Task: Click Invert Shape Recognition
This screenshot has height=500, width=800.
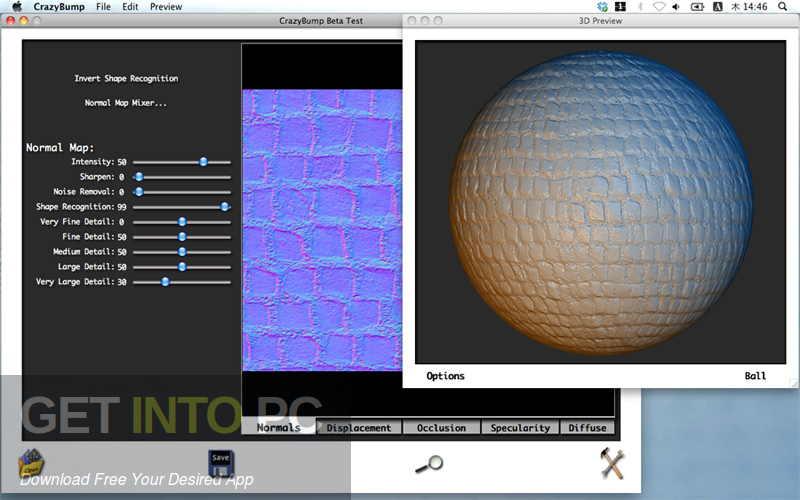Action: pyautogui.click(x=126, y=79)
